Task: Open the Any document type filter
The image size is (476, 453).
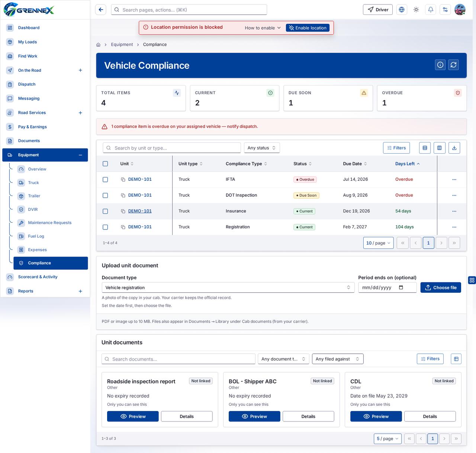Action: [283, 359]
